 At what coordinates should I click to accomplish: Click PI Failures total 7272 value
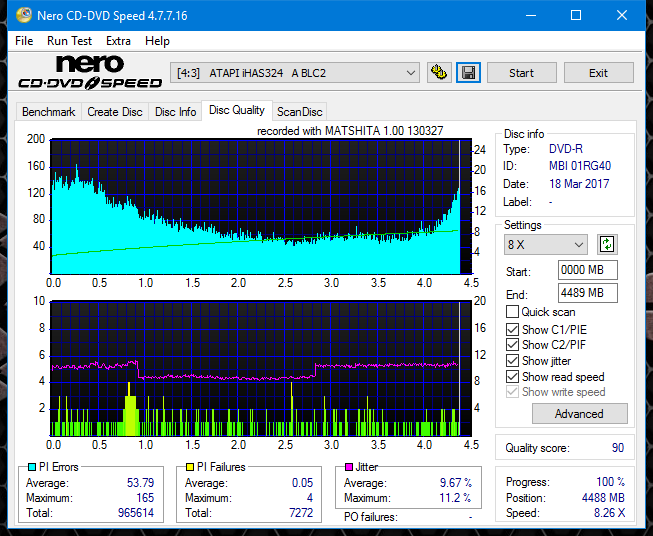(301, 513)
